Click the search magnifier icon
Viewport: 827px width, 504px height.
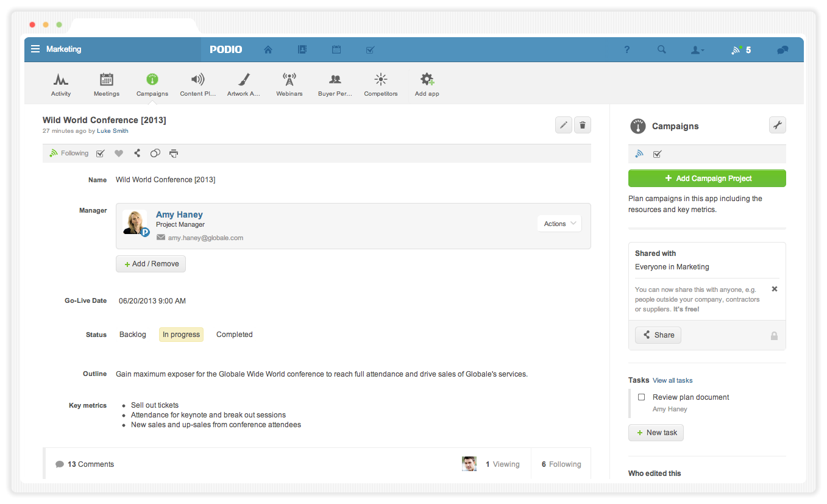661,50
